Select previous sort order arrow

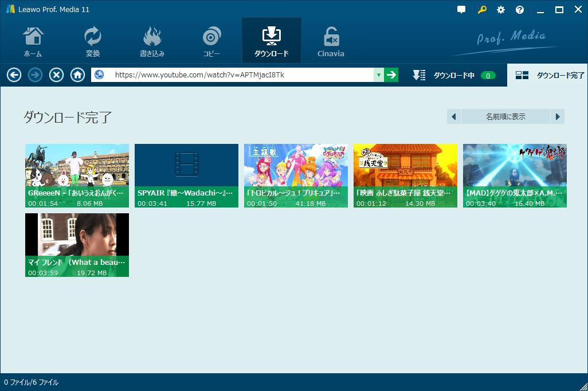click(x=454, y=117)
